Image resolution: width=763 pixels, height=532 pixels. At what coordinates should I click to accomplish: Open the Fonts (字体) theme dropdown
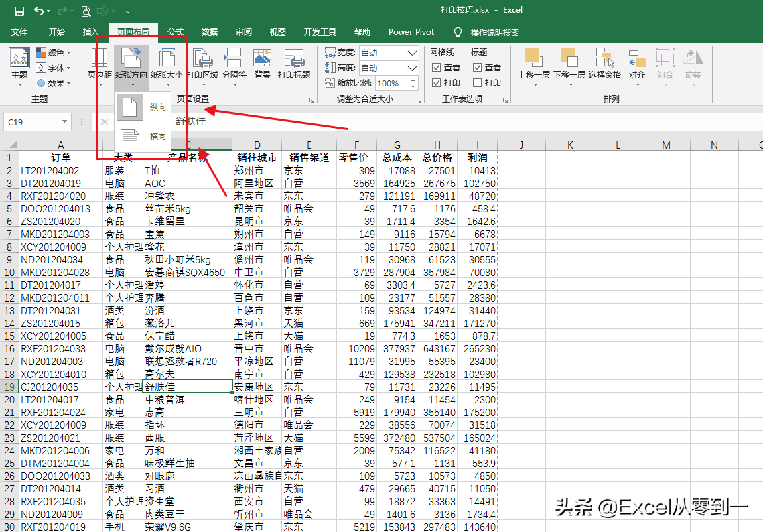[x=54, y=68]
